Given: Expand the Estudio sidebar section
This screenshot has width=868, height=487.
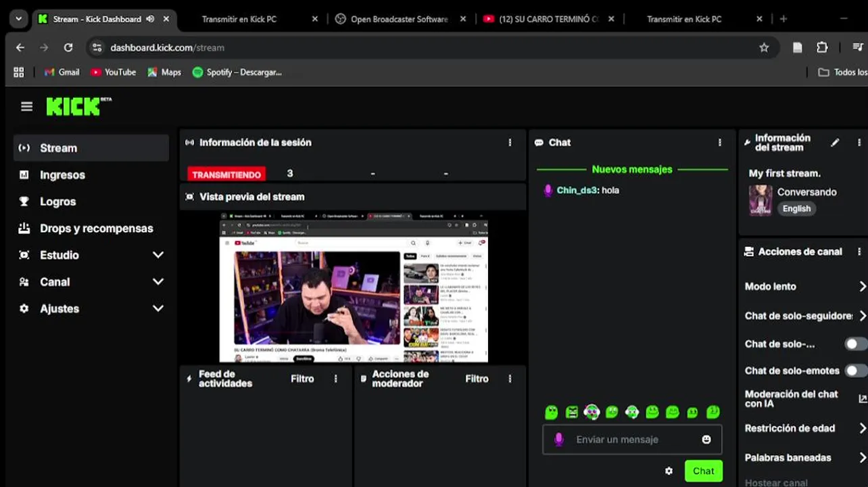Looking at the screenshot, I should [x=91, y=255].
